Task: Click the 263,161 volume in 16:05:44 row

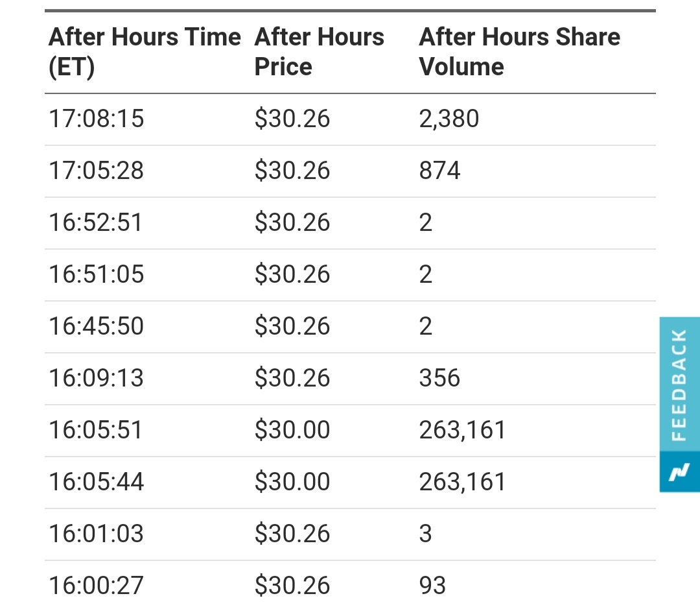Action: 462,482
